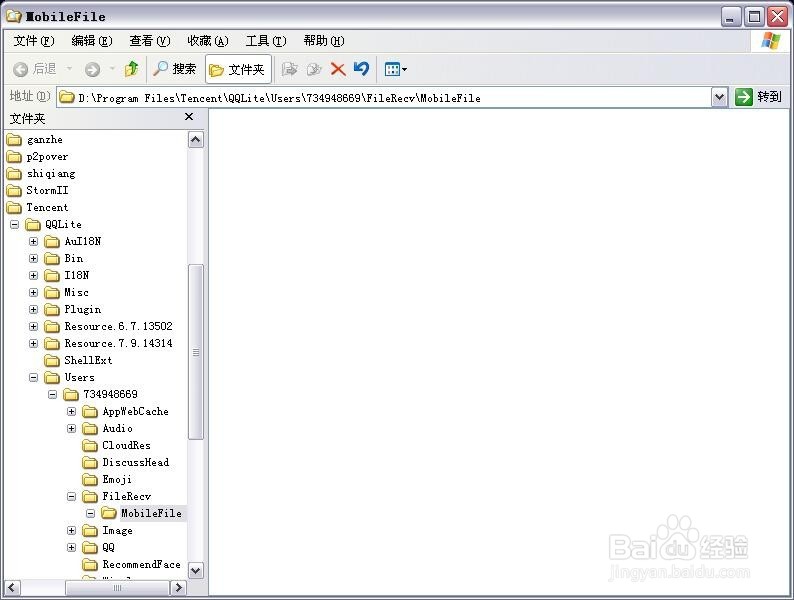The width and height of the screenshot is (794, 600).
Task: Click the Forward navigation arrow icon
Action: (92, 69)
